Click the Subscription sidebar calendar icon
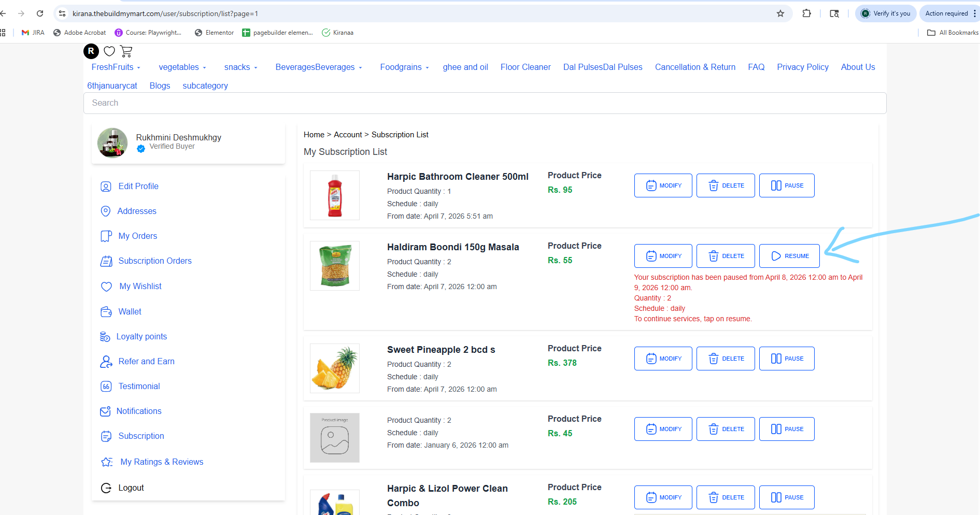This screenshot has width=980, height=515. coord(106,436)
